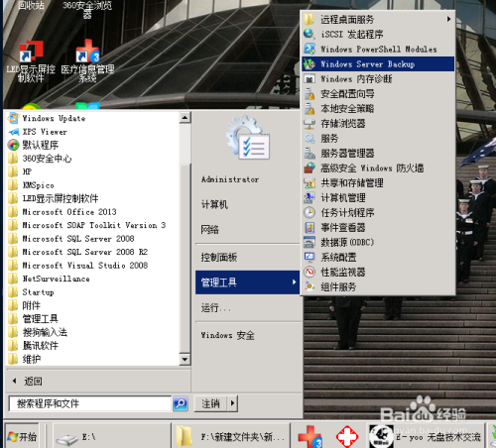496x448 pixels.
Task: Click red cross number 3 taskbar icon
Action: (x=310, y=436)
